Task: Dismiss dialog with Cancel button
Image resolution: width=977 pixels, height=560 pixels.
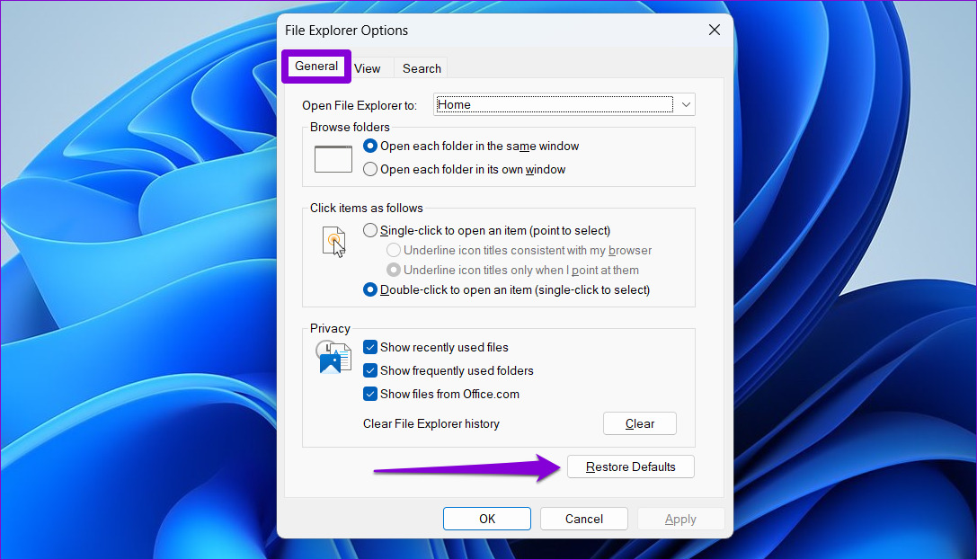Action: (x=584, y=519)
